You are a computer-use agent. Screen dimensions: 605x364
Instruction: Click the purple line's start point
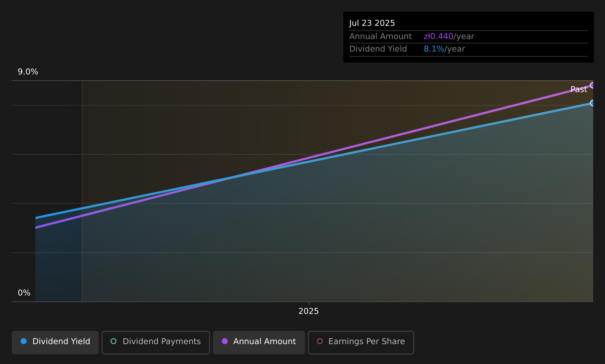coord(36,228)
